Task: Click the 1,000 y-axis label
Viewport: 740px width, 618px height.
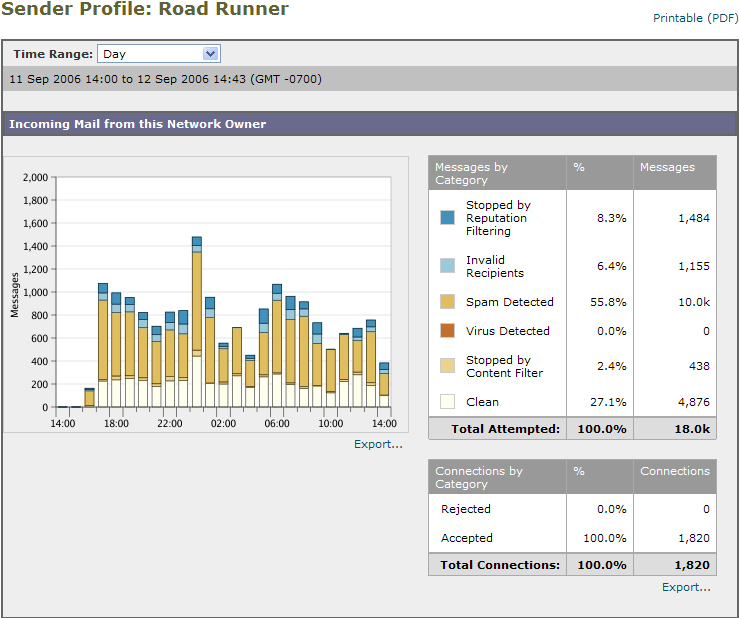Action: [x=35, y=292]
